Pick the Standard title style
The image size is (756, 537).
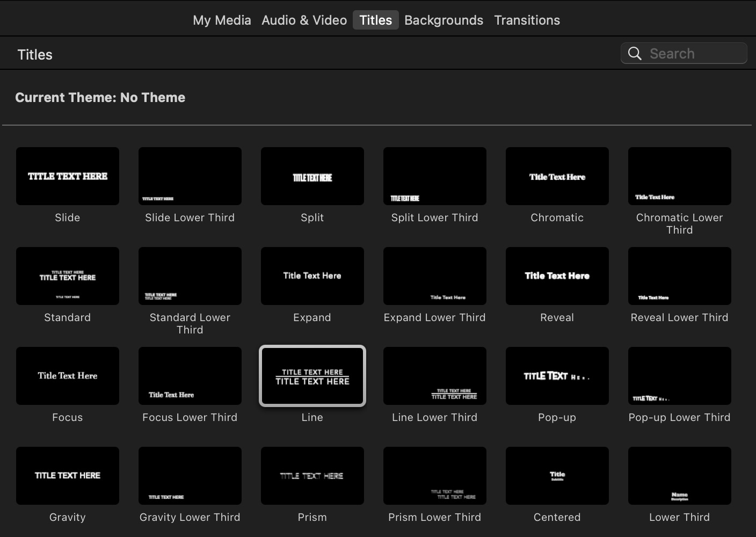tap(67, 276)
